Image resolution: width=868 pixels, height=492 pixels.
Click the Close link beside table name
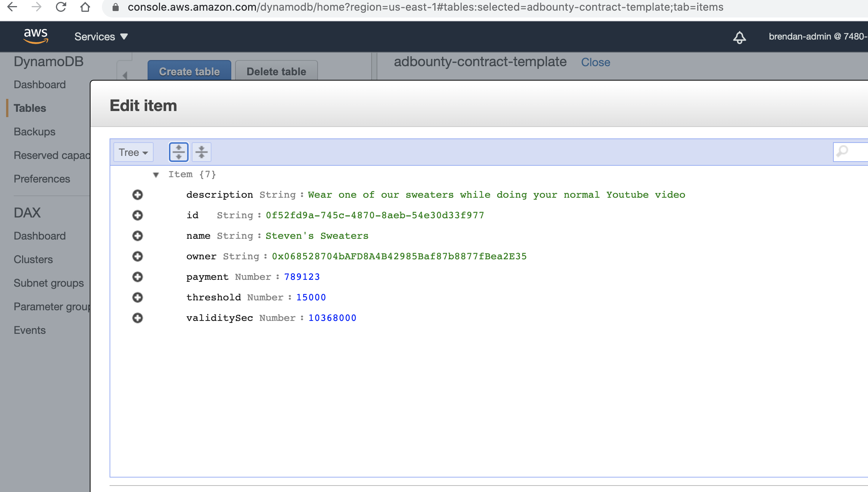(595, 62)
